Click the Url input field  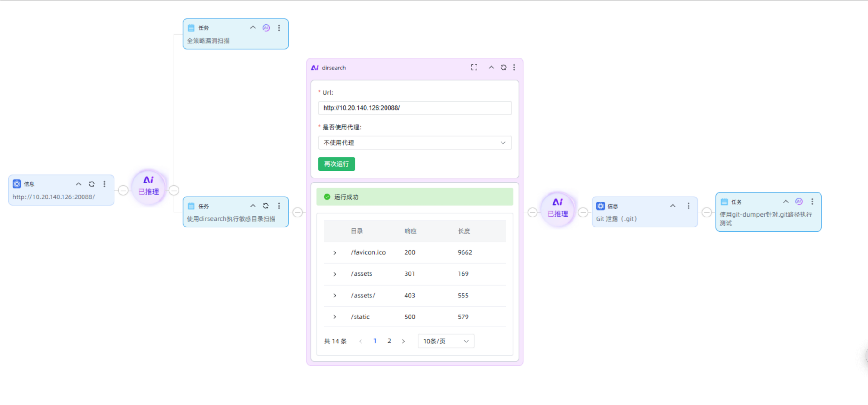click(414, 108)
